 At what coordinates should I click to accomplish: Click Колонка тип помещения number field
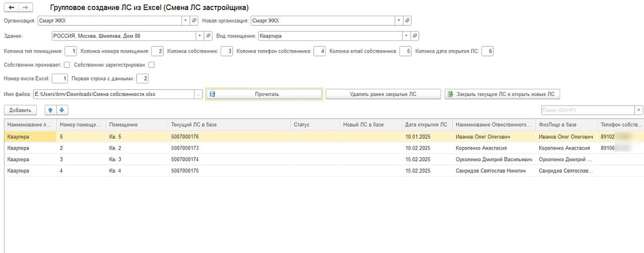tap(71, 51)
